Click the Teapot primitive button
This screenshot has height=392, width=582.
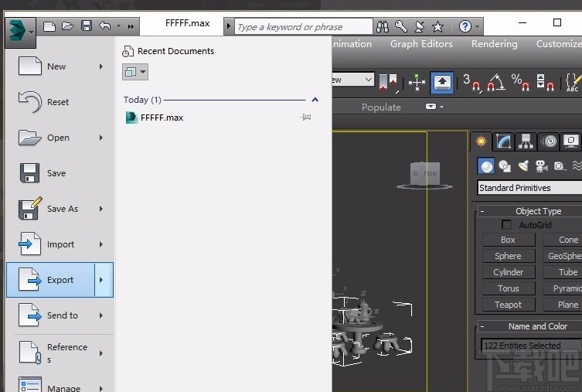[509, 305]
